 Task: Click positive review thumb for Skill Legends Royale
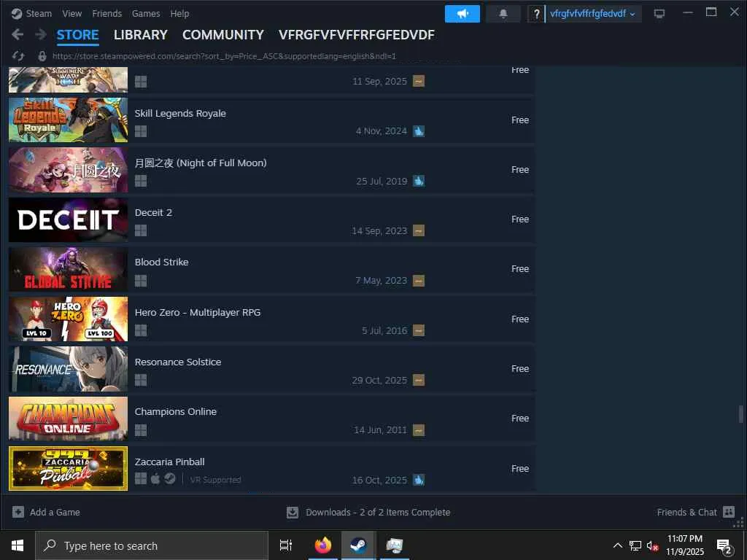pos(418,131)
